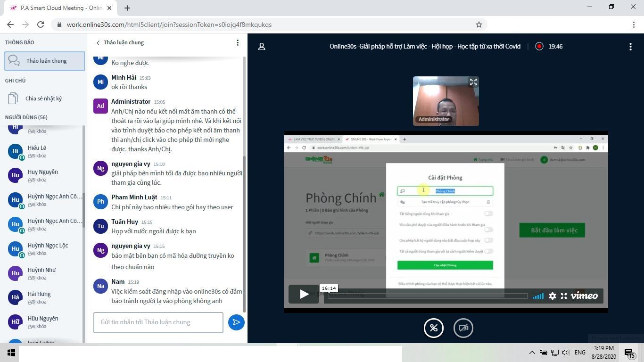Click Hải Hưng avatar icon
This screenshot has width=644, height=362.
pyautogui.click(x=16, y=297)
